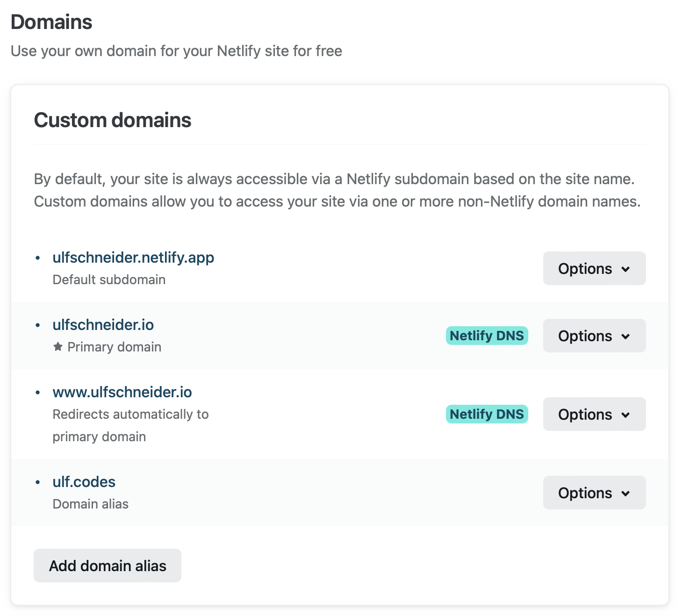Click the chevron arrow in www.ulfschneider.io Options
This screenshot has height=616, width=690.
(x=625, y=415)
